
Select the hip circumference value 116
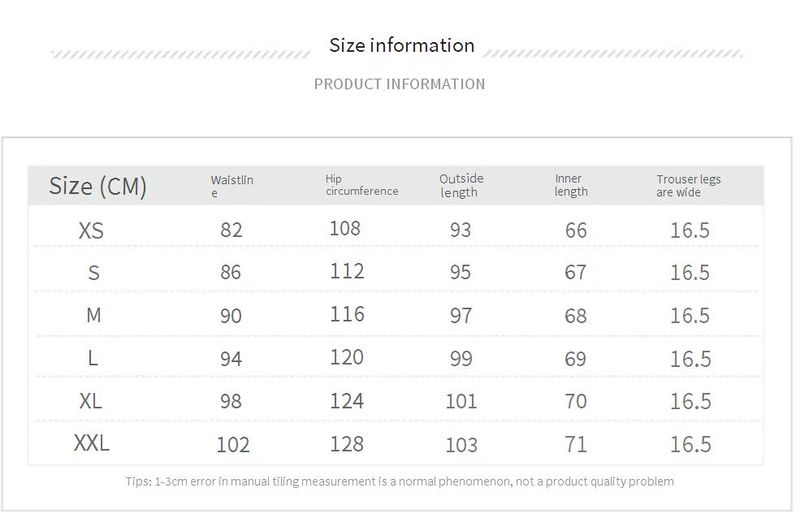(346, 314)
